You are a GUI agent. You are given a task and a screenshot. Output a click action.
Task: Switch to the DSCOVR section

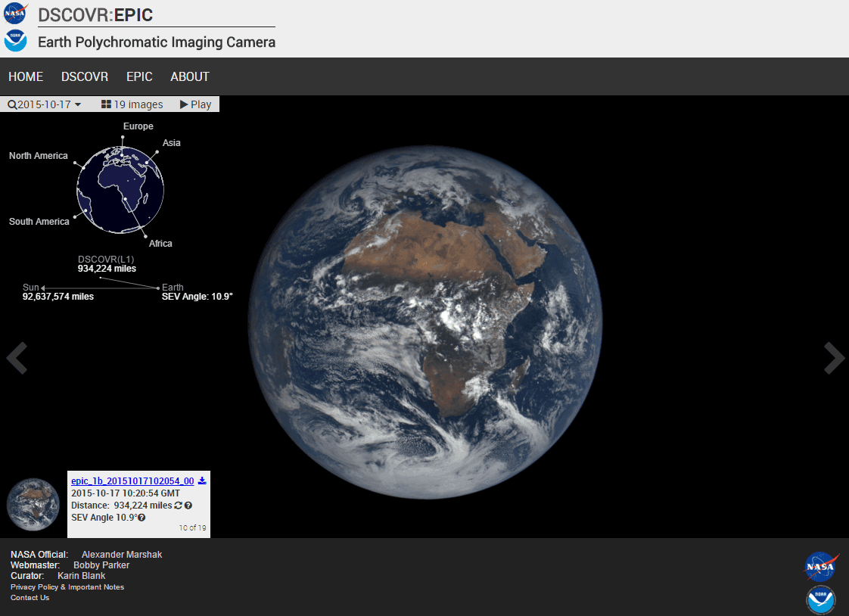point(84,76)
